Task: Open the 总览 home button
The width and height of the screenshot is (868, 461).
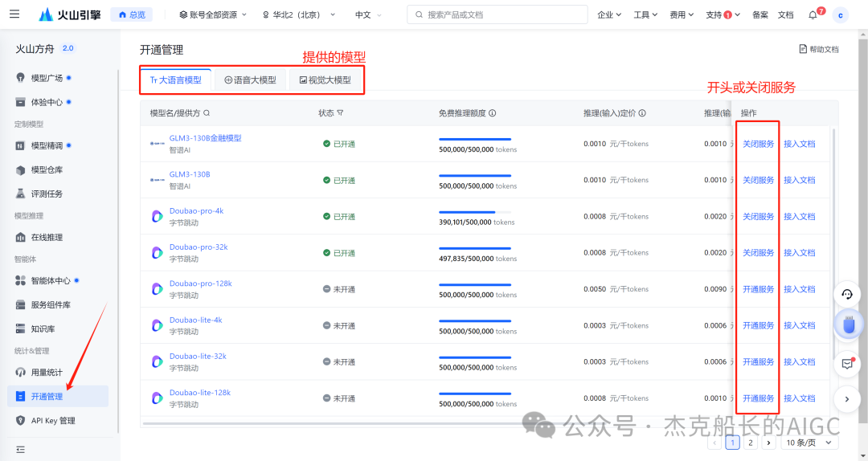Action: [x=132, y=14]
